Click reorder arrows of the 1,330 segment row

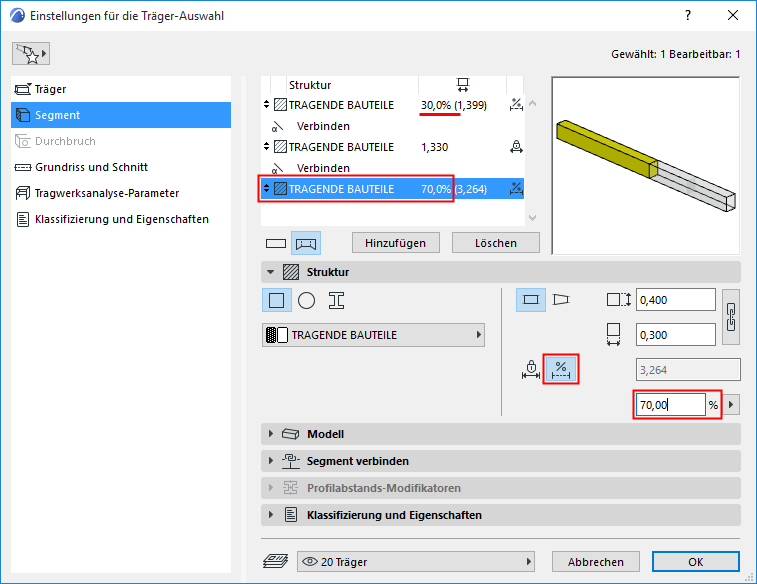point(266,146)
